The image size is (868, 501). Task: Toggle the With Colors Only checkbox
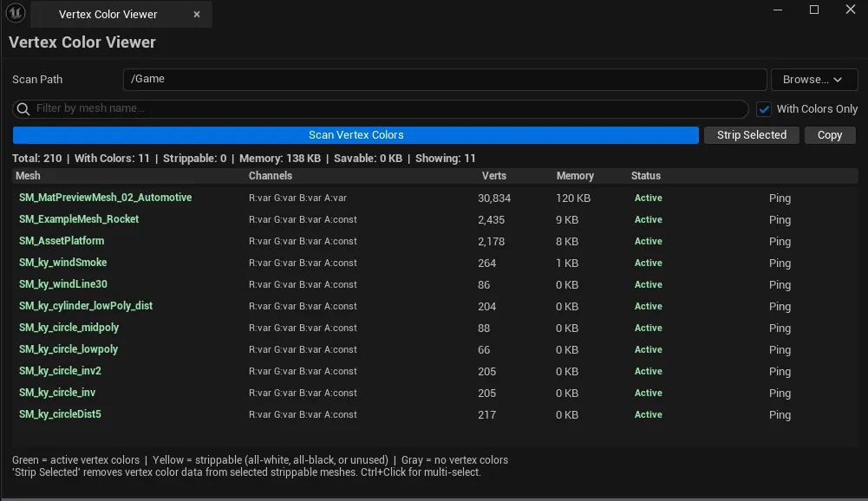[764, 109]
